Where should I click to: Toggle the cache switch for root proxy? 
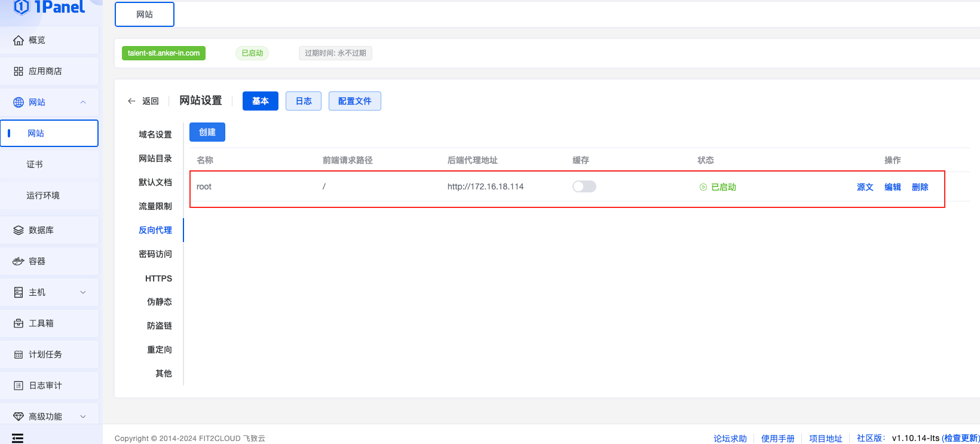click(x=584, y=186)
